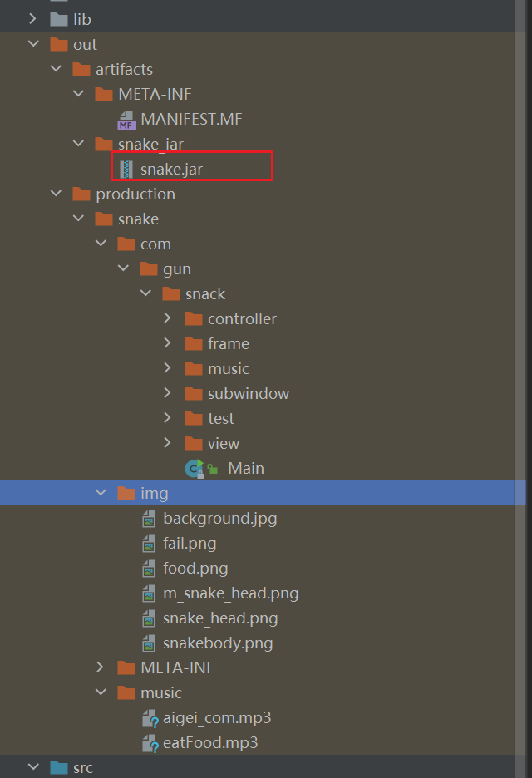
Task: Click the food.png image file icon
Action: (149, 569)
